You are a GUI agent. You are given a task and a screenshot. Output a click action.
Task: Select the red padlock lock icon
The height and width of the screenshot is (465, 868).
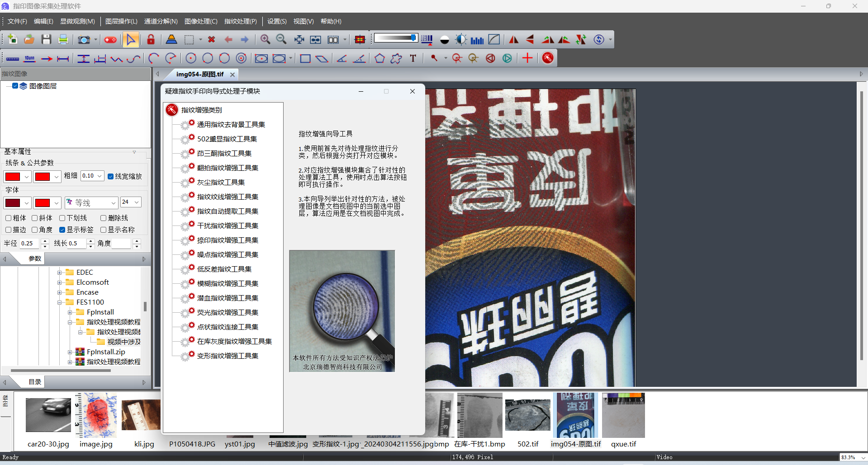point(151,40)
